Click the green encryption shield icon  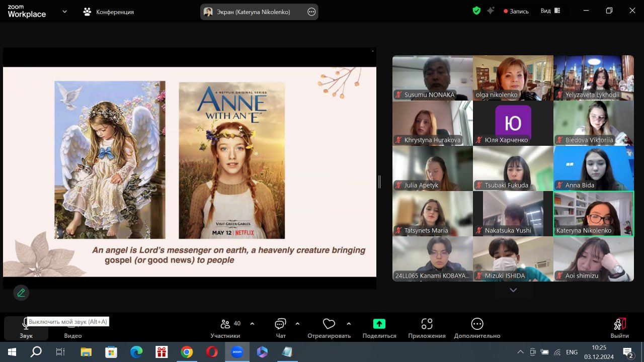(x=476, y=11)
